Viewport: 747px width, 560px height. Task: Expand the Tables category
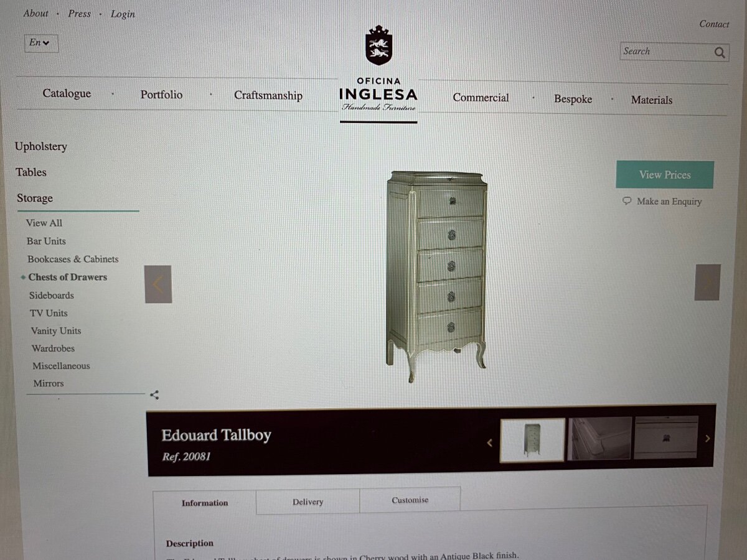[31, 172]
